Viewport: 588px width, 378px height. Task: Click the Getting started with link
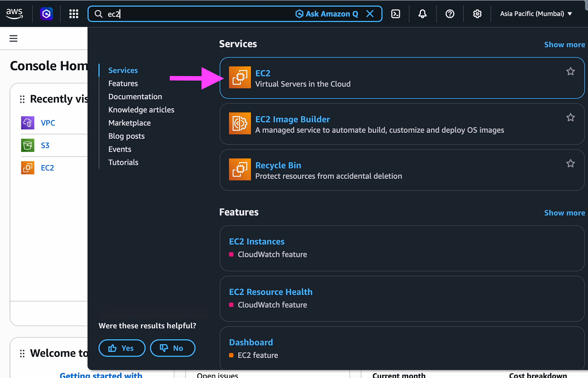tap(101, 375)
